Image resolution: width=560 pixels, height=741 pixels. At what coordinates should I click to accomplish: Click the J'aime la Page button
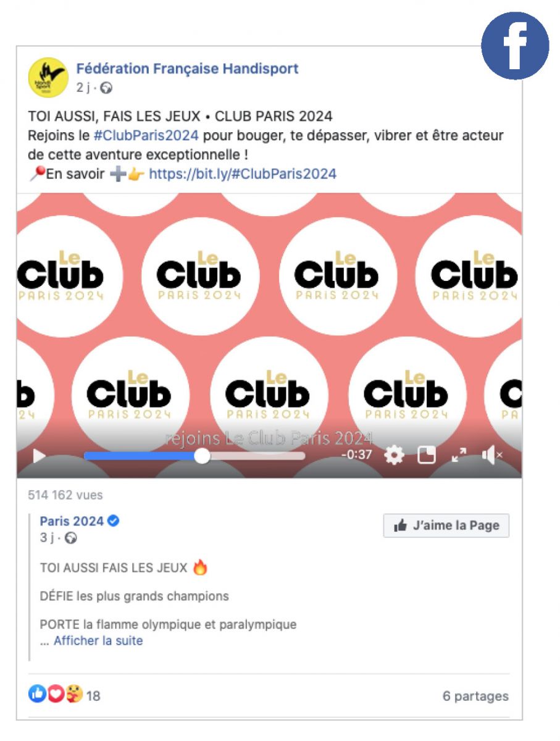[x=446, y=525]
